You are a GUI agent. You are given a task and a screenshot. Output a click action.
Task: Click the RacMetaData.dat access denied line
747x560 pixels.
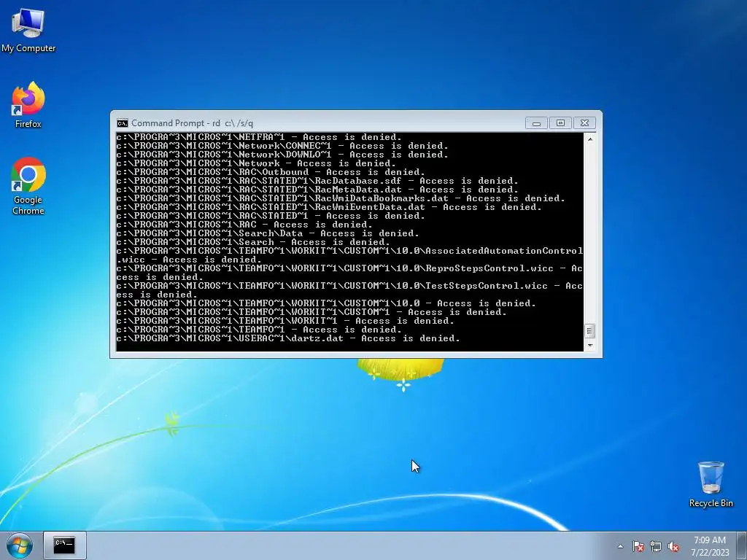pos(317,190)
